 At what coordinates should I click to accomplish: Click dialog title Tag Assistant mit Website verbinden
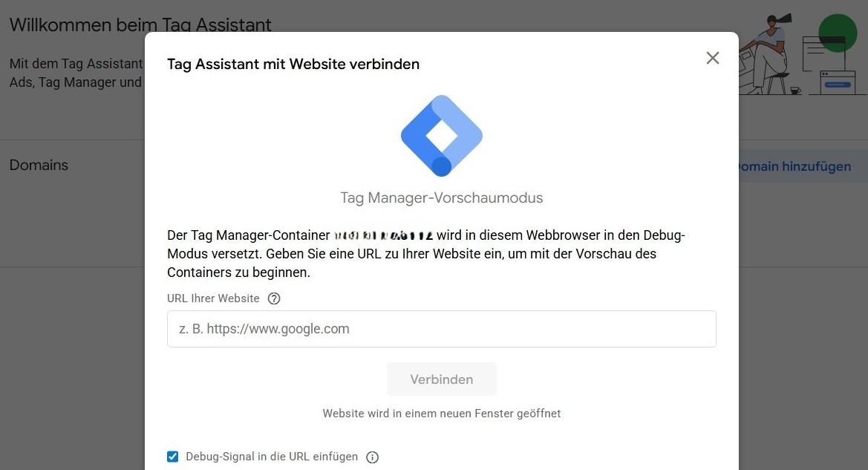click(293, 65)
